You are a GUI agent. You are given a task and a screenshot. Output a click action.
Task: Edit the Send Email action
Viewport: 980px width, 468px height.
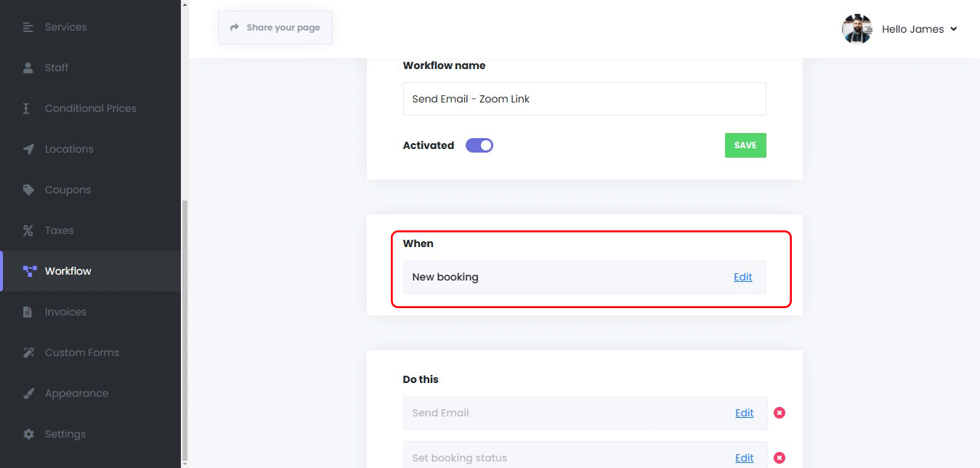point(744,413)
